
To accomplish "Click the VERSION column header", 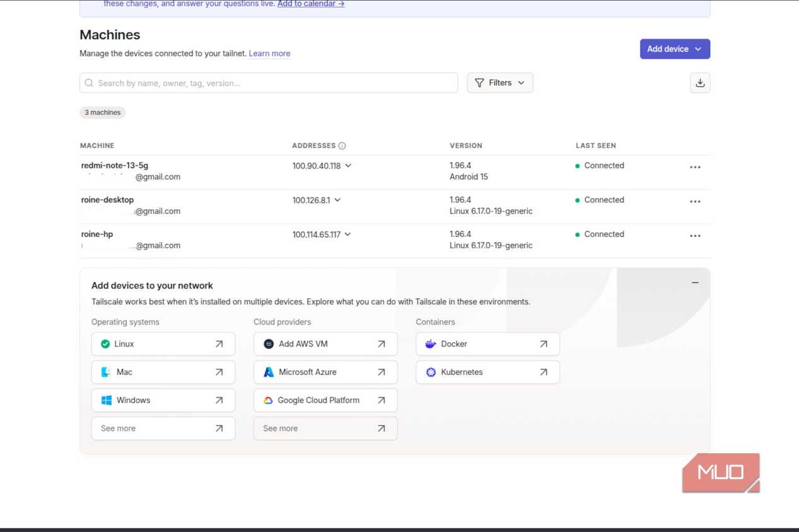I will 466,146.
